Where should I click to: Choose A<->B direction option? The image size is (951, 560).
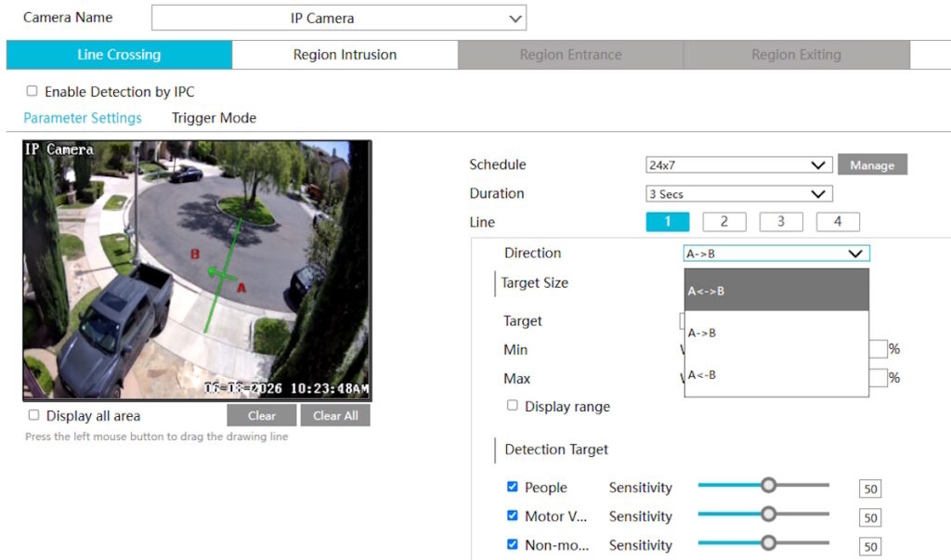(776, 290)
